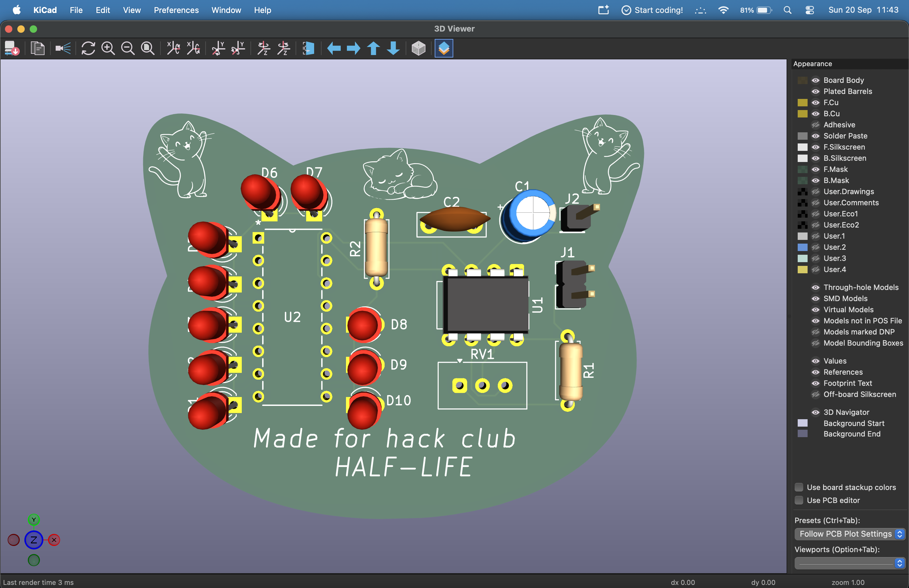Rotate X clockwise toolbar icon

point(174,49)
